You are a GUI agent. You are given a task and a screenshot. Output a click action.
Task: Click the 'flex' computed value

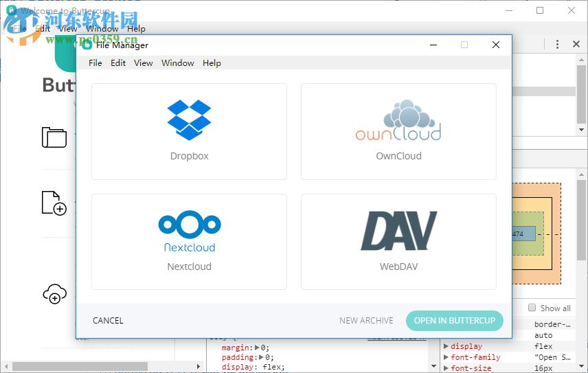pos(543,346)
